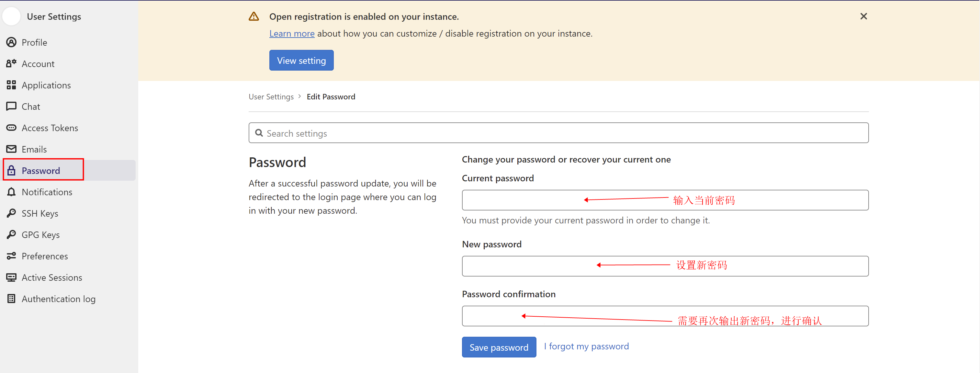Viewport: 980px width, 373px height.
Task: Click the Save password button
Action: pos(499,347)
